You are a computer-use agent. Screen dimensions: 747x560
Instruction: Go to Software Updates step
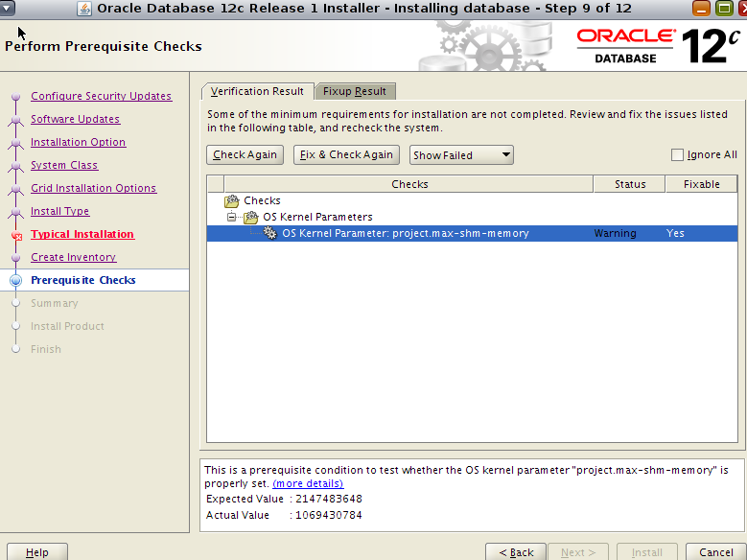pyautogui.click(x=75, y=119)
